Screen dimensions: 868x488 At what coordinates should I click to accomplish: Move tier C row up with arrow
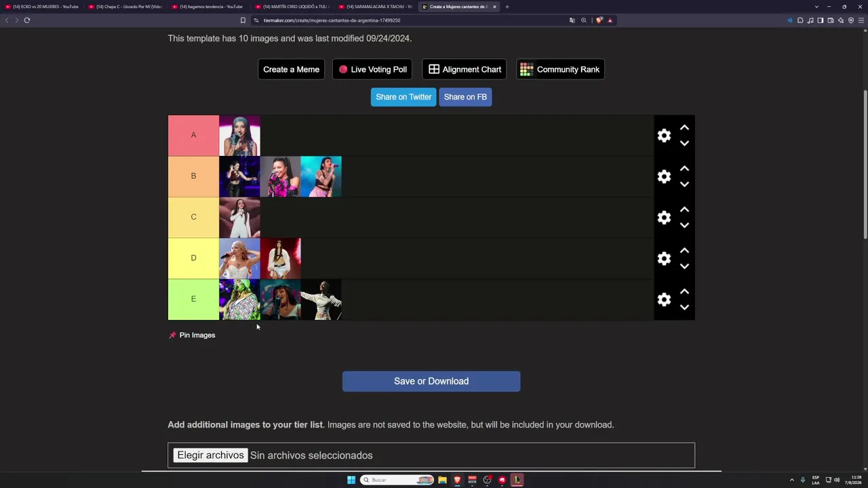click(684, 209)
